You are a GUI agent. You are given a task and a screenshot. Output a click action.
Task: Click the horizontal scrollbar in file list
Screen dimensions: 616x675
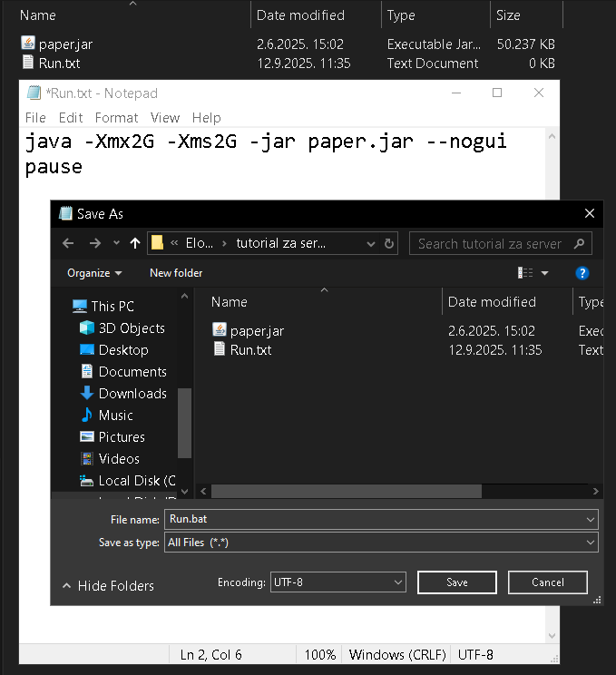point(345,491)
